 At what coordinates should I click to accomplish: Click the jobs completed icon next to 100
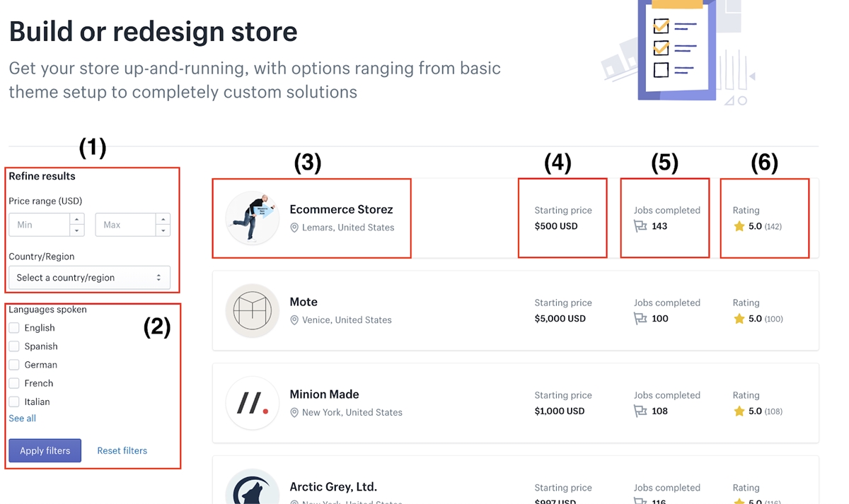(x=640, y=319)
